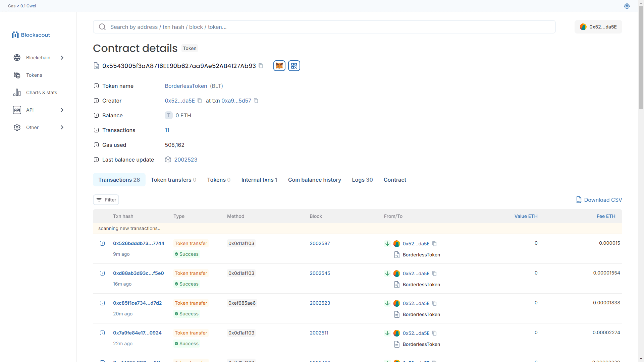Copy From address in block 2002545 row
644x362 pixels.
(x=434, y=274)
